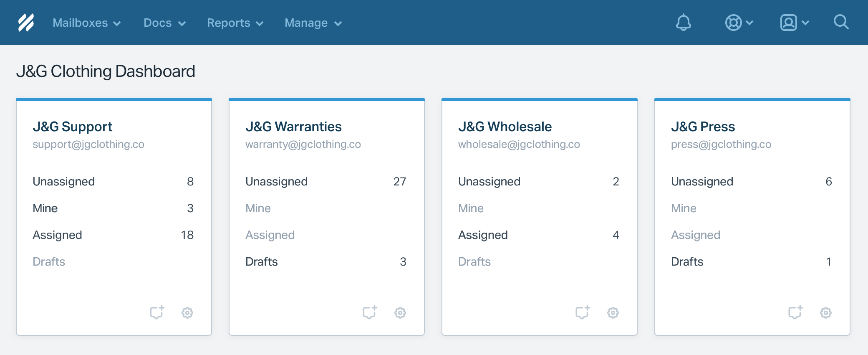The height and width of the screenshot is (355, 868).
Task: Open the notifications bell
Action: [x=683, y=23]
